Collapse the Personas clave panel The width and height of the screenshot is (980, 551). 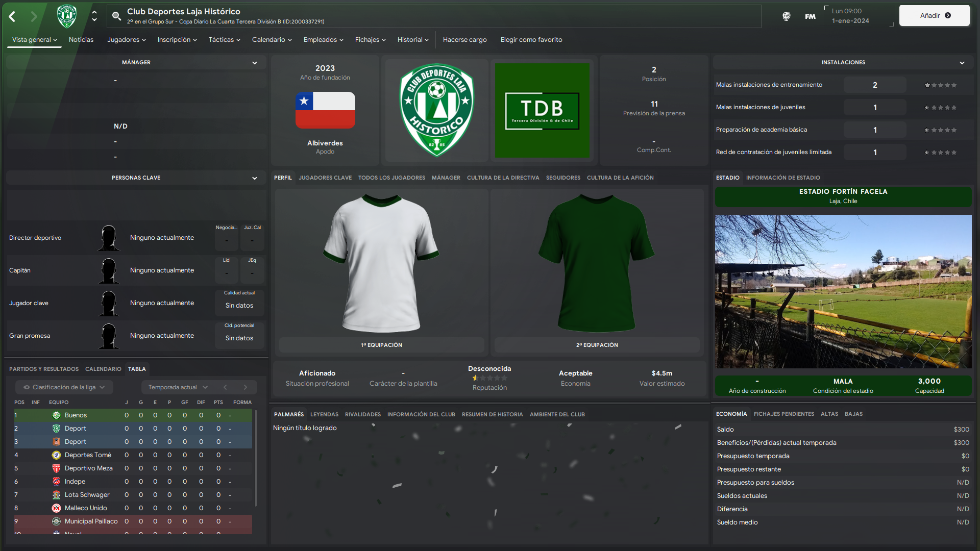(254, 178)
